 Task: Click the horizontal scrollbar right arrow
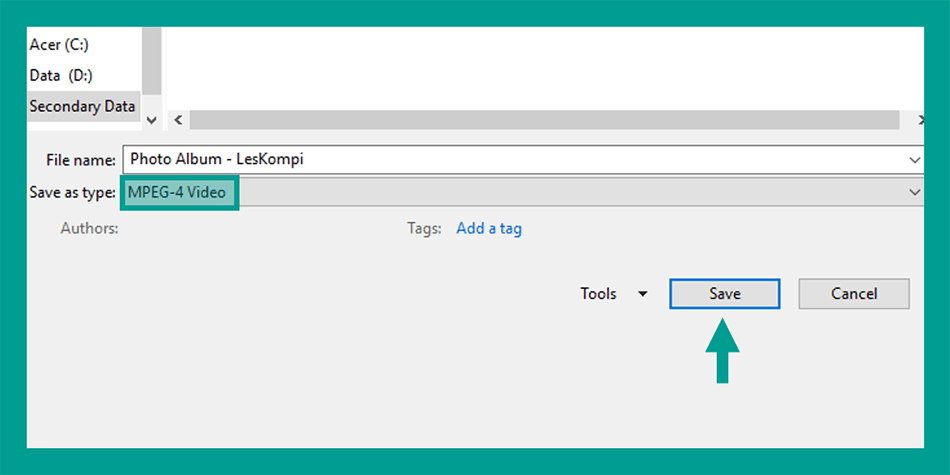919,120
